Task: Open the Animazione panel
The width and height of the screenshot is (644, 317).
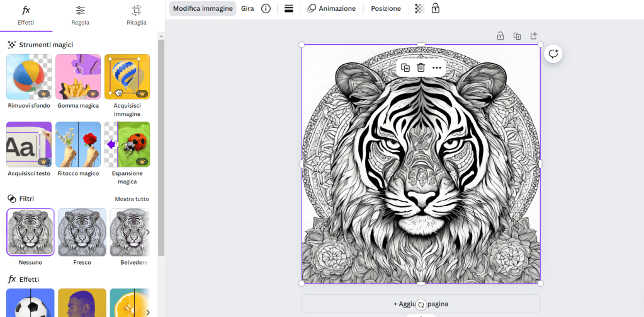Action: 331,9
